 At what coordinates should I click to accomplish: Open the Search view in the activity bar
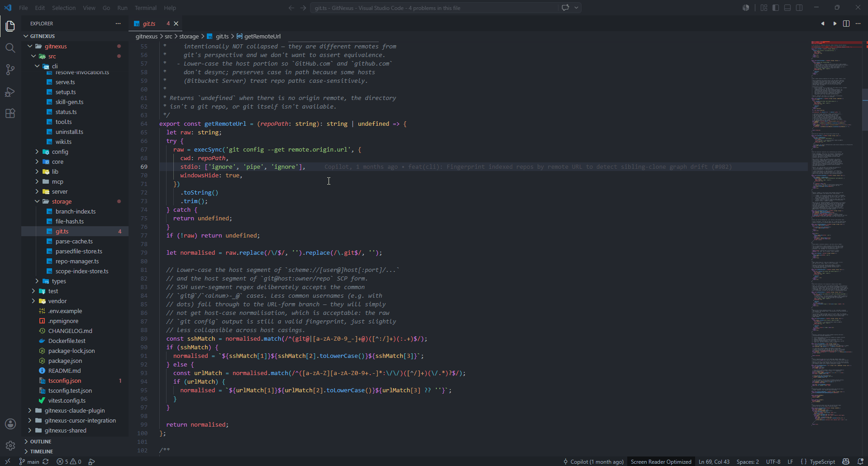(10, 48)
